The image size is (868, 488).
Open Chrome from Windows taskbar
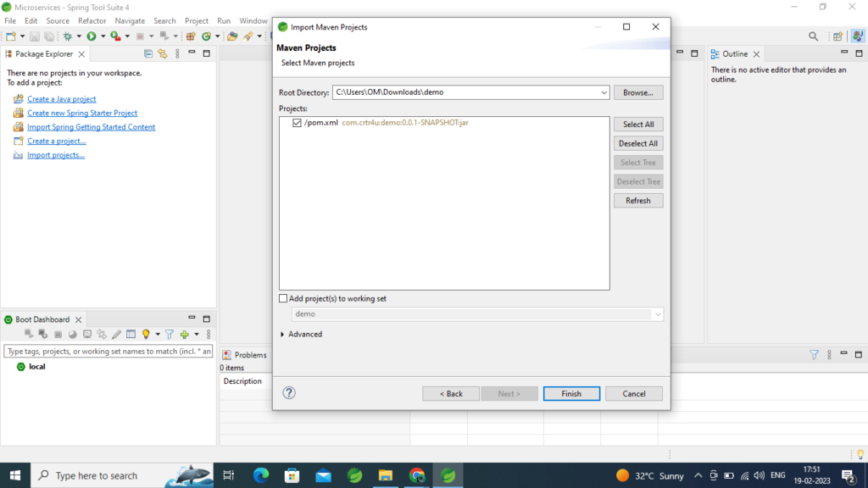tap(417, 475)
